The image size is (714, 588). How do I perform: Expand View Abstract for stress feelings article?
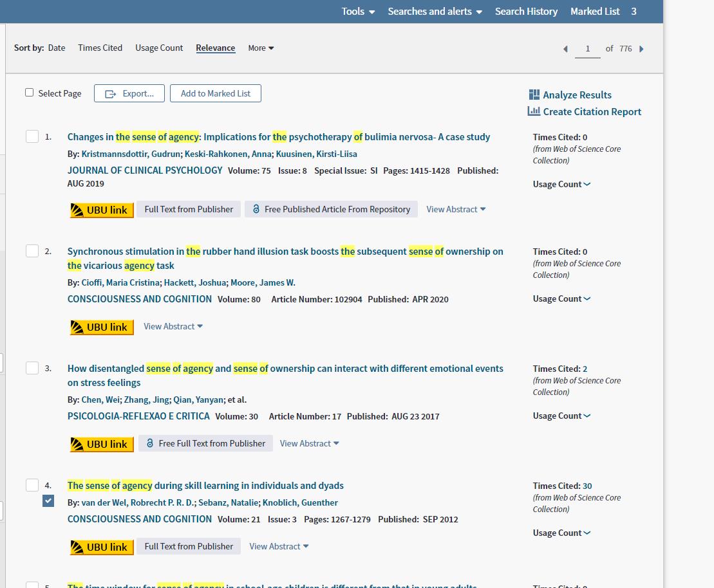tap(309, 443)
